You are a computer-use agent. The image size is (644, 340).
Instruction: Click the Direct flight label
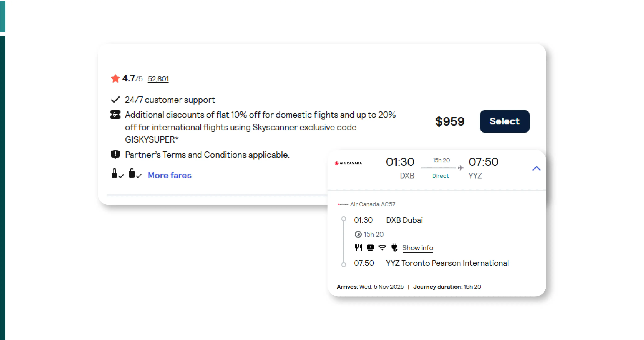point(441,176)
